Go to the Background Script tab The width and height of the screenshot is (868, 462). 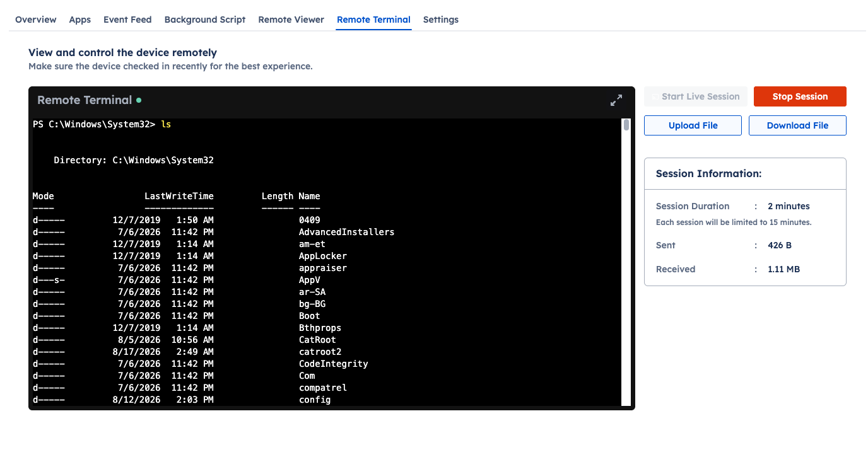[x=205, y=20]
